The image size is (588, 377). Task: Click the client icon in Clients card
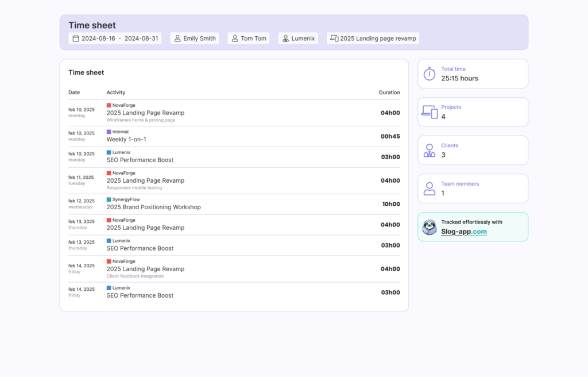point(430,151)
